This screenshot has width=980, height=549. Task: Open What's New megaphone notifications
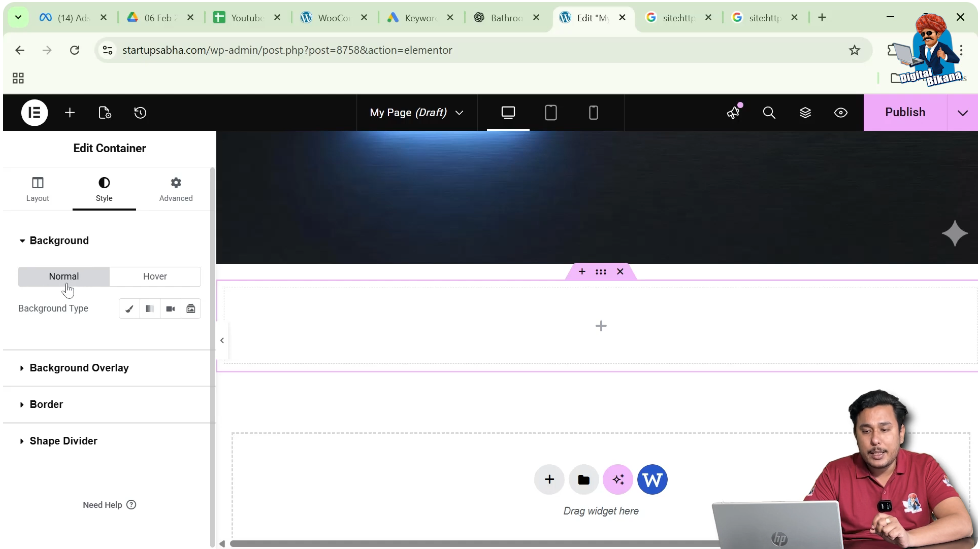pyautogui.click(x=734, y=112)
